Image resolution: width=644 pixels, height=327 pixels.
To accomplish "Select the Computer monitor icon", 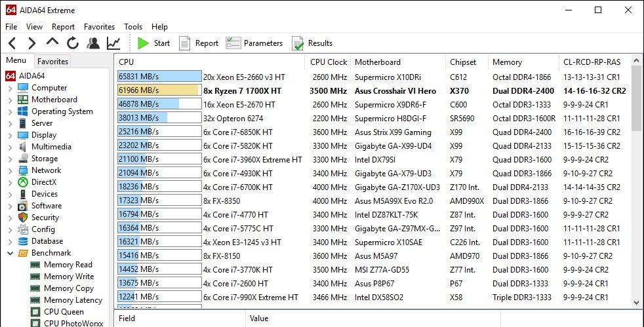I will pos(23,88).
